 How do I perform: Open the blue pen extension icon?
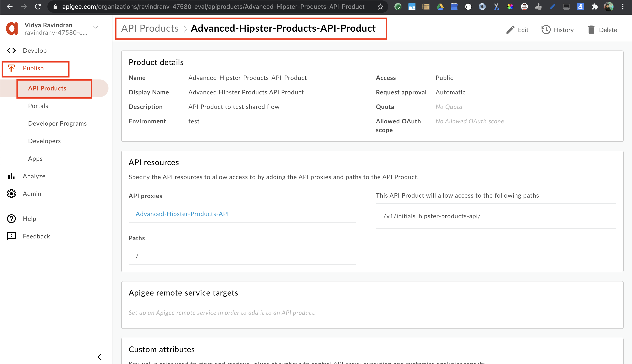(552, 7)
